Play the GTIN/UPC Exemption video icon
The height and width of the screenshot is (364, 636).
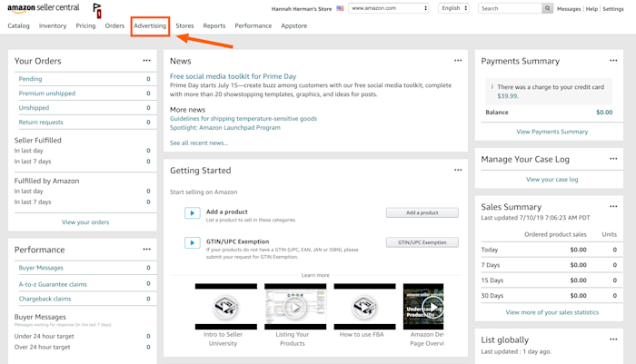click(x=193, y=242)
